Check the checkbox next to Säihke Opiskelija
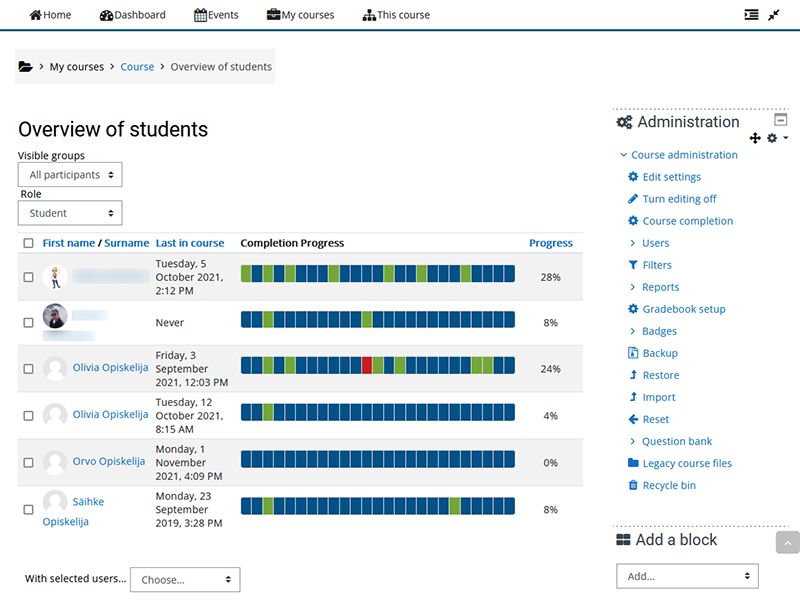The height and width of the screenshot is (607, 800). point(28,509)
